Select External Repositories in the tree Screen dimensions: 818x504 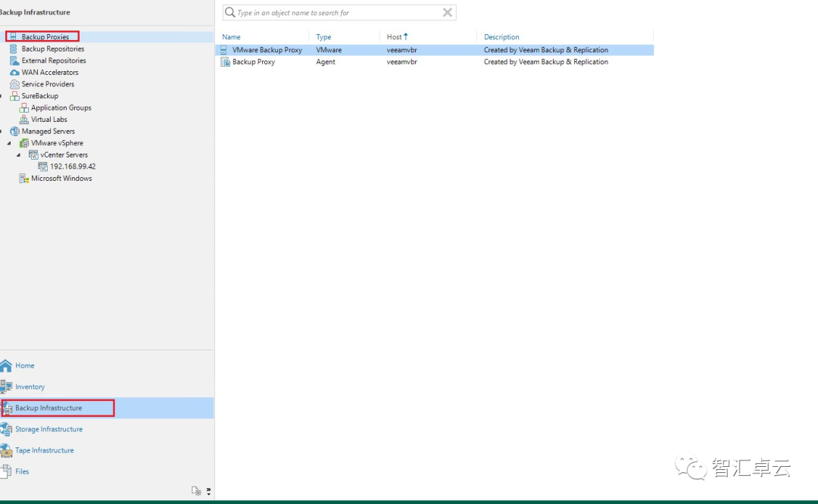coord(54,61)
